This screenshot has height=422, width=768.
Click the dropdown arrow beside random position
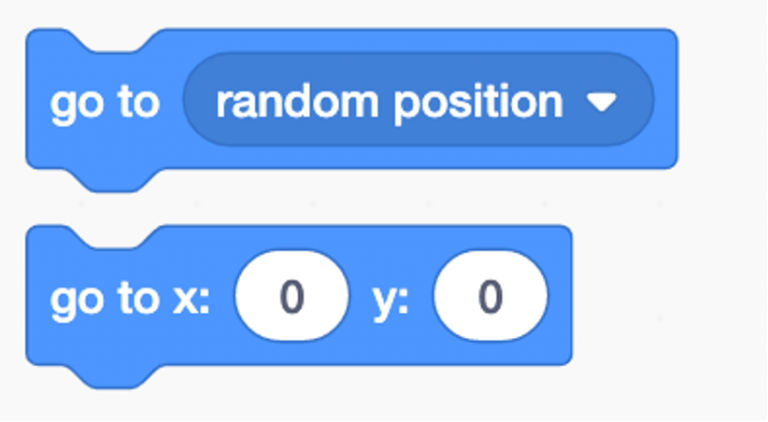[601, 102]
